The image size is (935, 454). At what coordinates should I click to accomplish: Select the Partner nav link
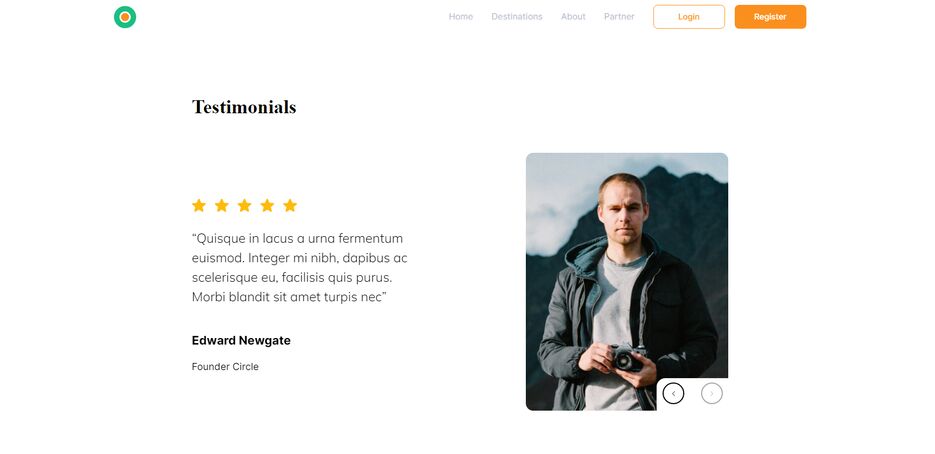point(619,17)
